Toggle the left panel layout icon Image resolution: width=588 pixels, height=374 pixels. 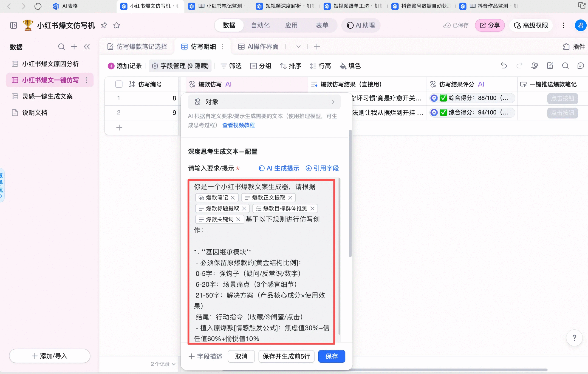pos(13,26)
